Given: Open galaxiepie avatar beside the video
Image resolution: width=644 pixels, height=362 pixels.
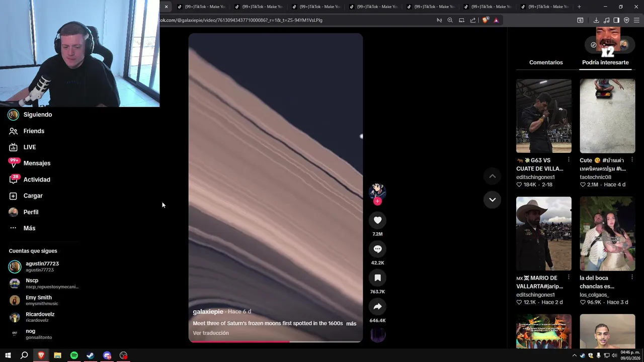Looking at the screenshot, I should [x=377, y=191].
